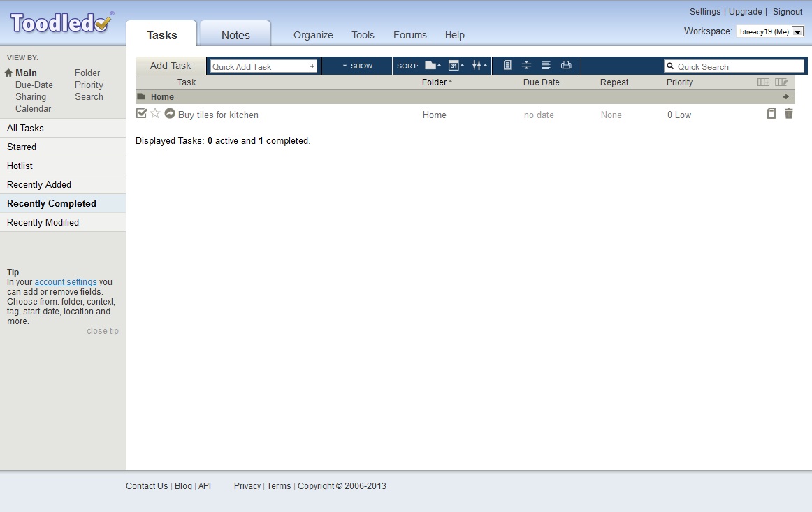Sort tasks by priority icon
Viewport: 812px width, 512px height.
coord(479,65)
